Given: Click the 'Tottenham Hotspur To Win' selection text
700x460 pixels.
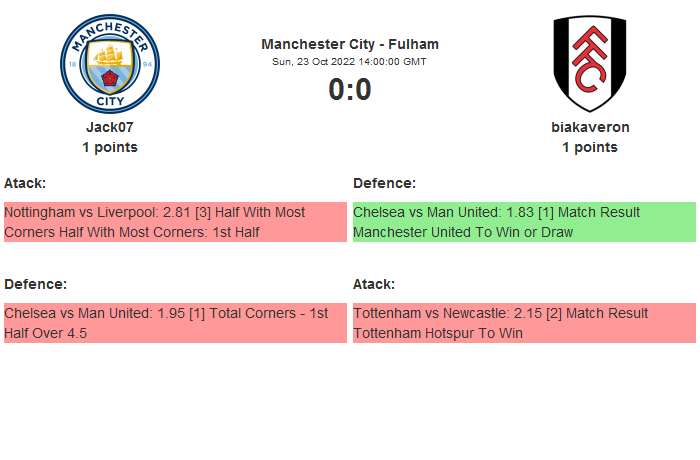Looking at the screenshot, I should 438,333.
